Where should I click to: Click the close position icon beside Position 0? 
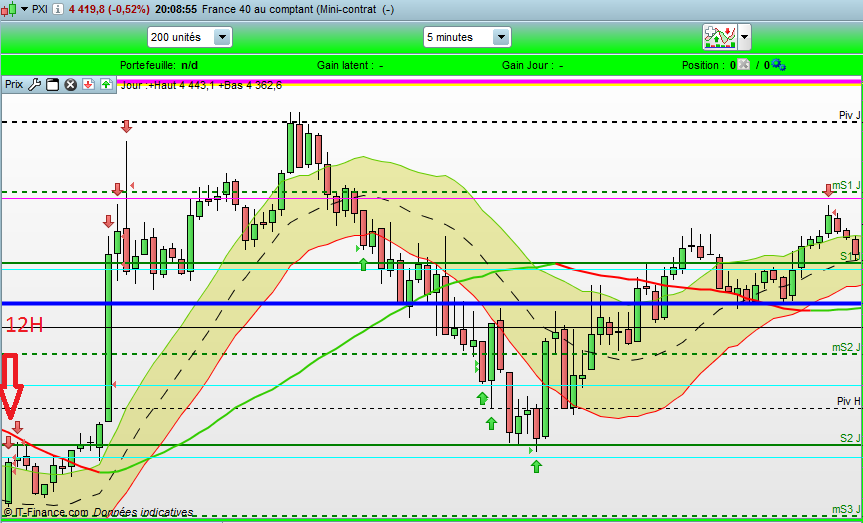744,65
